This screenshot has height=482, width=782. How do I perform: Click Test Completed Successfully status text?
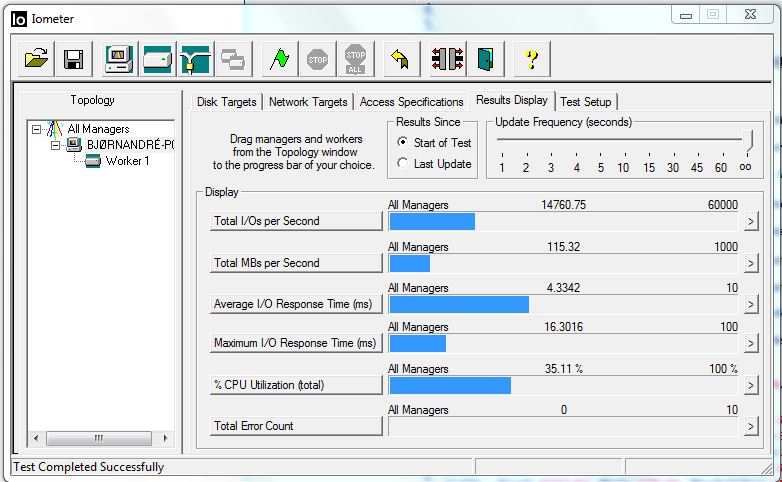[89, 467]
